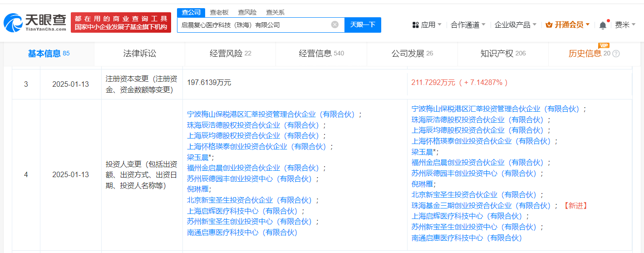This screenshot has height=253, width=644.
Task: Open 上海怀格瑛泰创业投资 link in before-change column
Action: coord(258,147)
